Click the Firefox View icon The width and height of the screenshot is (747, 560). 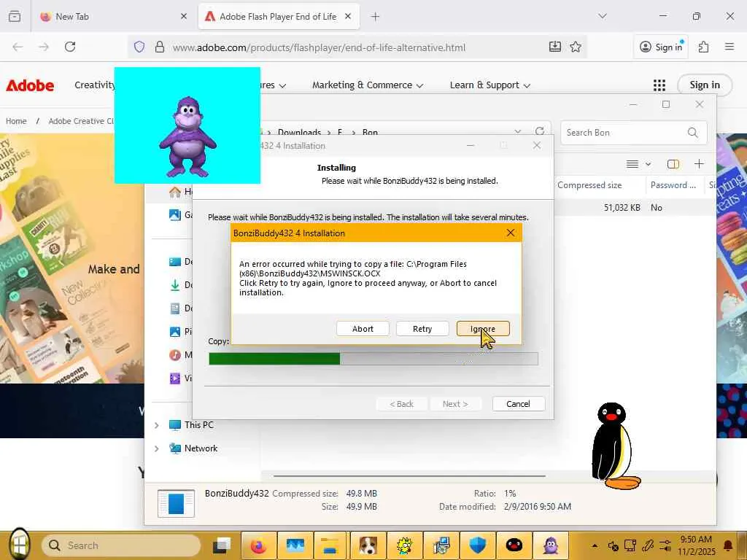tap(15, 16)
